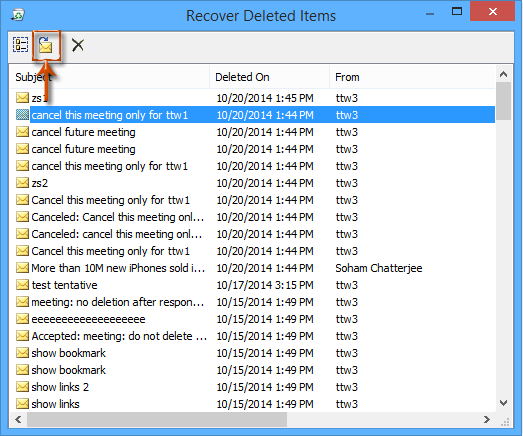Click envelope icon beside test tentative

[22, 285]
